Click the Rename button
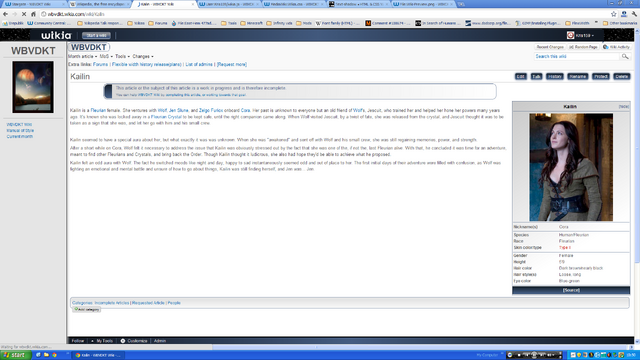Viewport: 640px width, 360px height. tap(578, 76)
